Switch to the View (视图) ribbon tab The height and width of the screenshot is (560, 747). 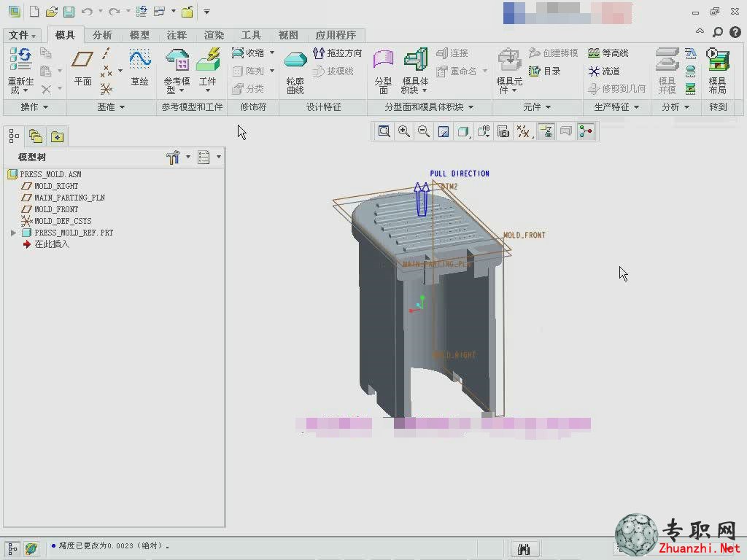coord(287,35)
